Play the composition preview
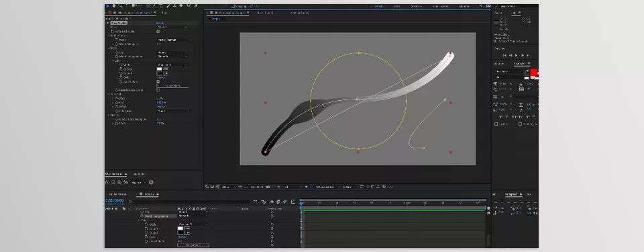The height and width of the screenshot is (252, 644). coord(517,55)
